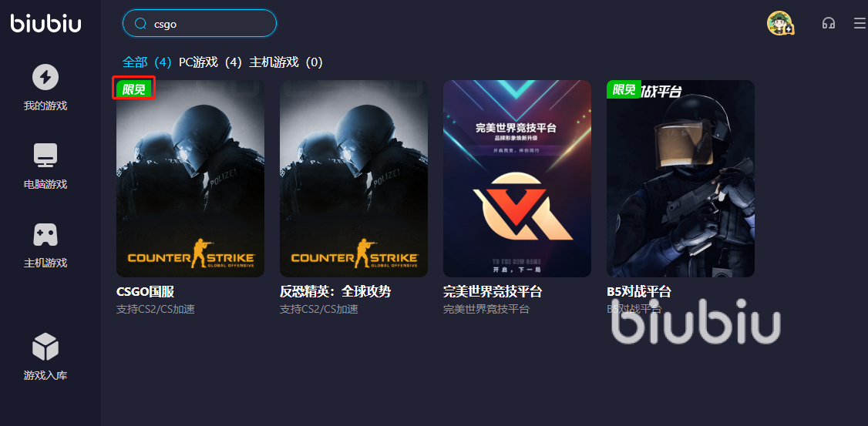Click the free badge on B5对战平台
This screenshot has height=426, width=868.
624,89
